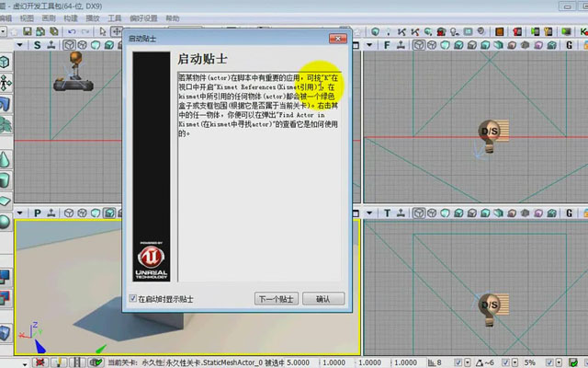
Task: Toggle the grid snap checkbox beside 8
Action: (x=458, y=362)
